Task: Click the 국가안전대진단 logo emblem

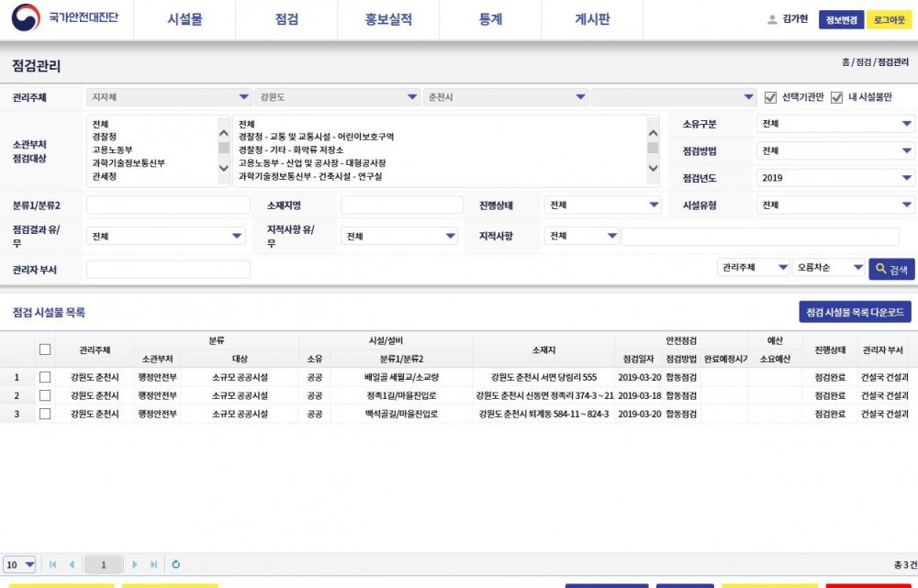Action: coord(26,17)
